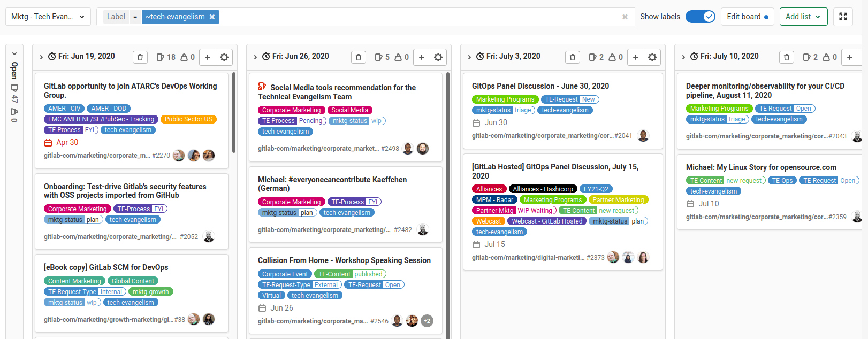Delete the Fri: Jun 26, 2020 list
Screen dimensions: 868x339
click(359, 57)
